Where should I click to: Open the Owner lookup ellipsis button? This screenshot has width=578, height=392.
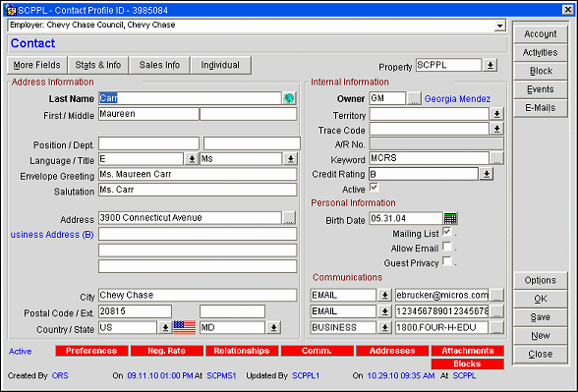(x=414, y=98)
